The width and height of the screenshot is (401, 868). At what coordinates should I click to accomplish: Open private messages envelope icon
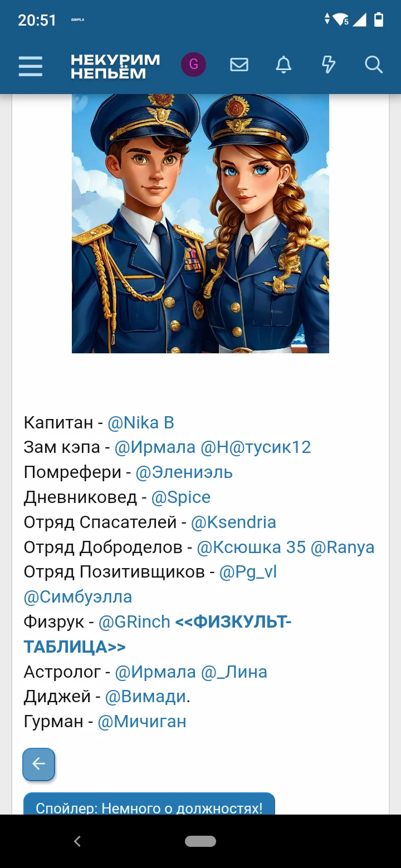[239, 65]
